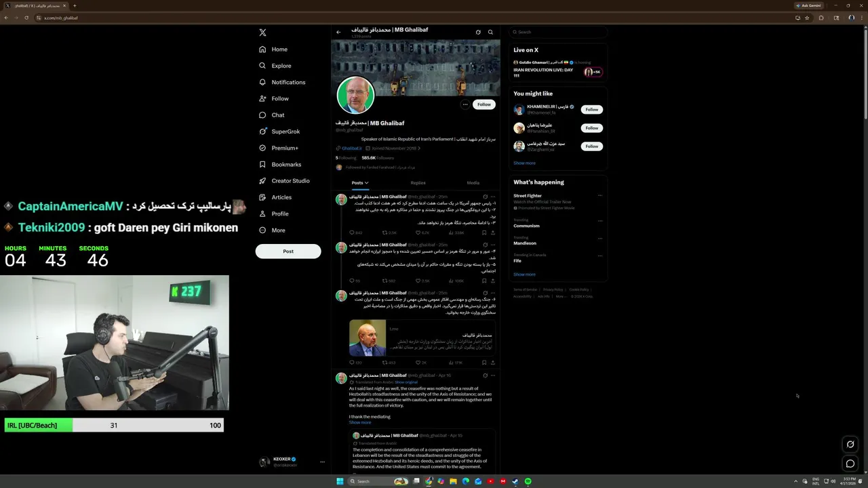Expand the Apr 16 post with Show more
The width and height of the screenshot is (868, 488).
pyautogui.click(x=360, y=422)
